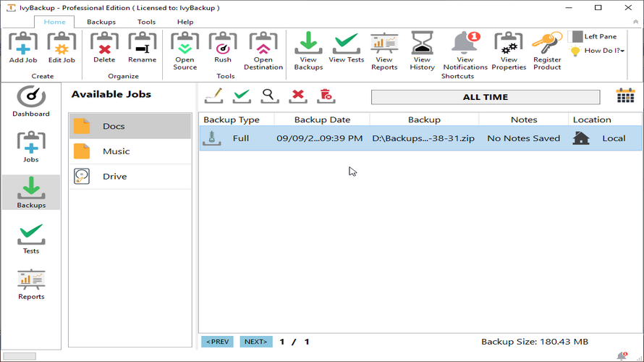Toggle the Left Pane visibility

pos(595,36)
